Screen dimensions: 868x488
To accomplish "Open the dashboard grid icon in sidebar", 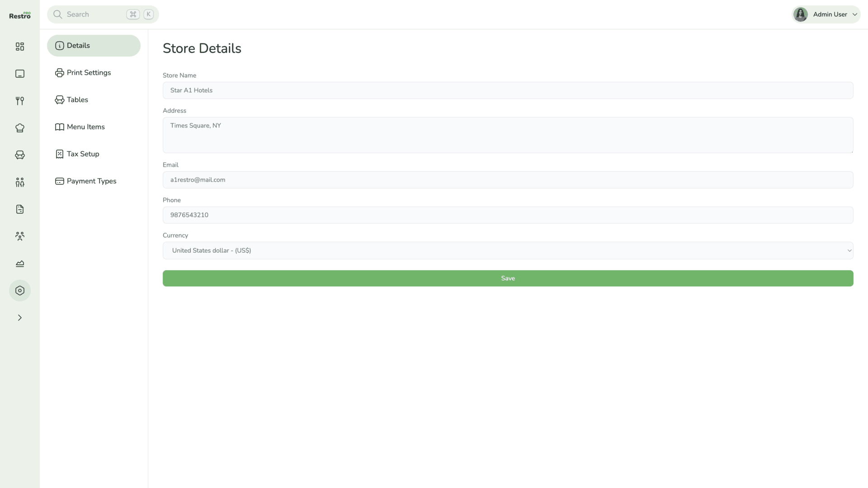I will click(x=20, y=47).
